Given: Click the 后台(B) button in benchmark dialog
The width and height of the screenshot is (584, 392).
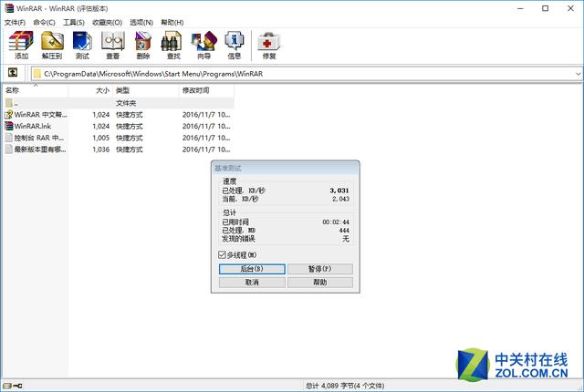Looking at the screenshot, I should click(x=252, y=269).
